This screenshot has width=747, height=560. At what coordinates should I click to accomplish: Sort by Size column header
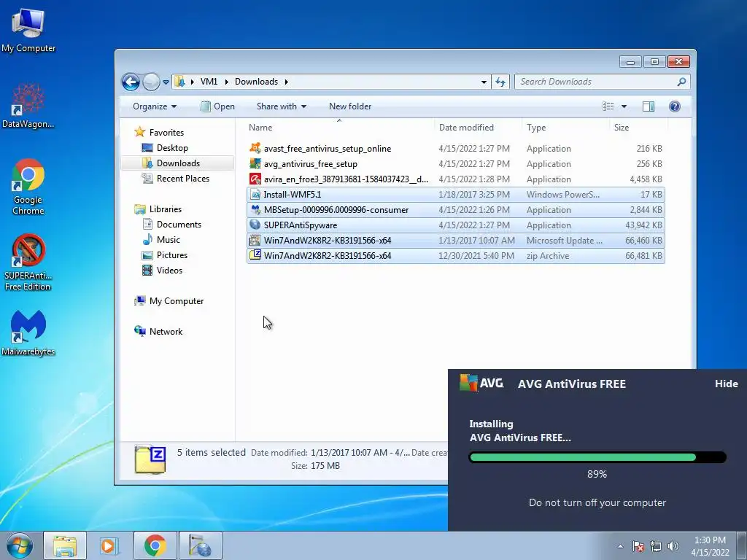coord(638,127)
